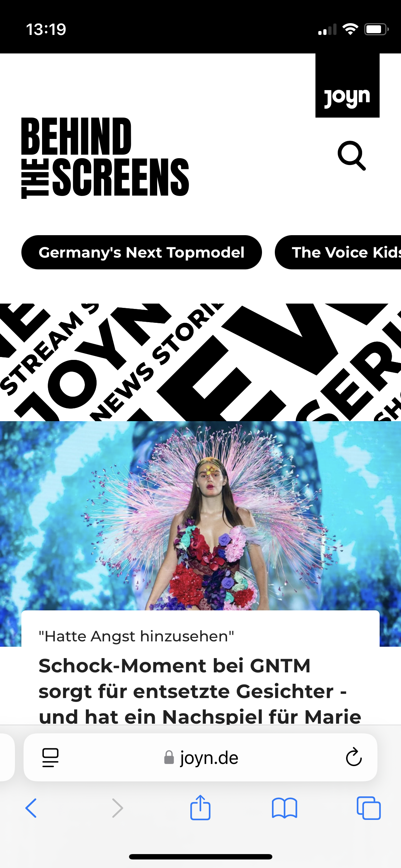Tap the home indicator bar
The width and height of the screenshot is (401, 868).
(x=200, y=857)
